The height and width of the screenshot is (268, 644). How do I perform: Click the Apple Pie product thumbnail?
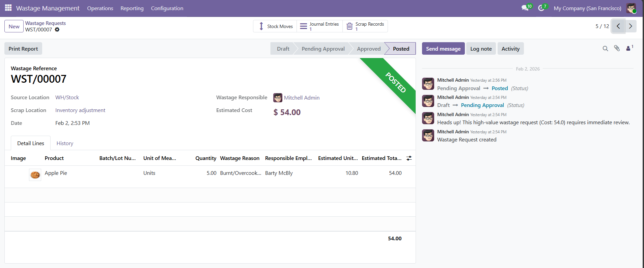[35, 175]
